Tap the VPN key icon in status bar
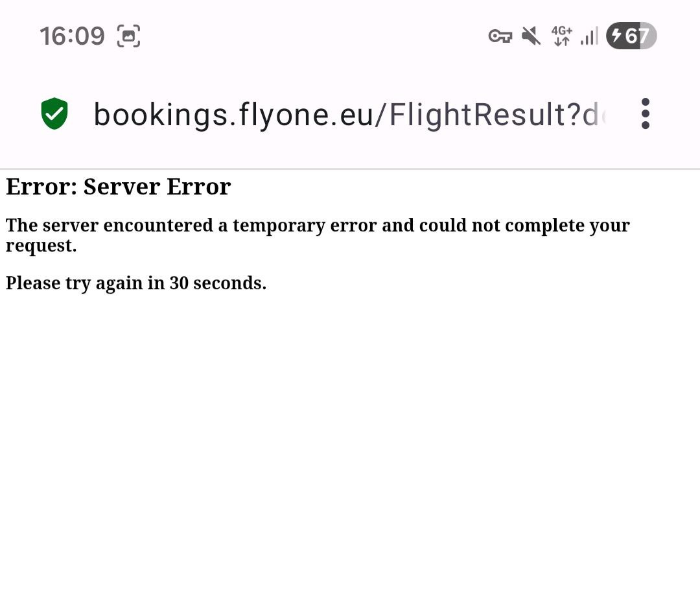Viewport: 700px width, 612px height. 500,36
